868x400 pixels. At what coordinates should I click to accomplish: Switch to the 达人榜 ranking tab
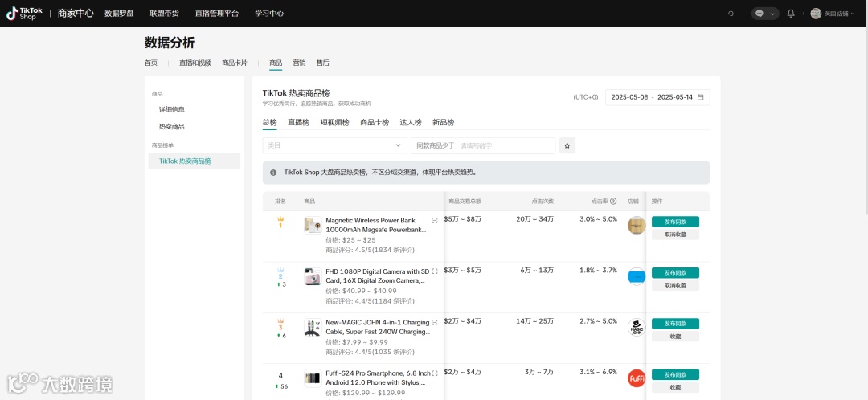pos(411,122)
